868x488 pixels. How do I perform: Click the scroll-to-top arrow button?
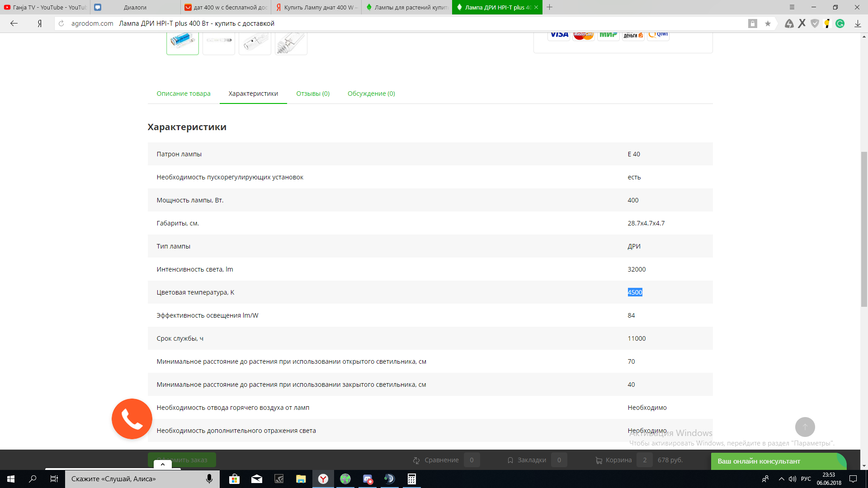tap(805, 427)
